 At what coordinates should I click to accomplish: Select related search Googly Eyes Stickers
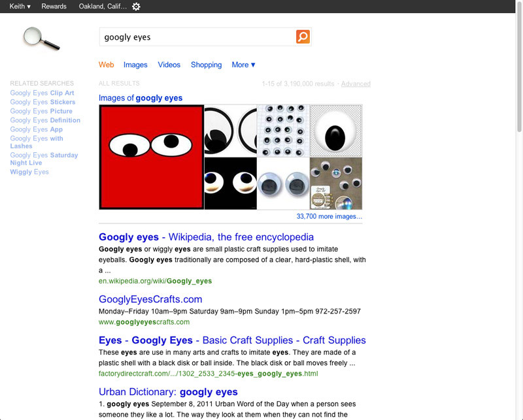point(42,102)
